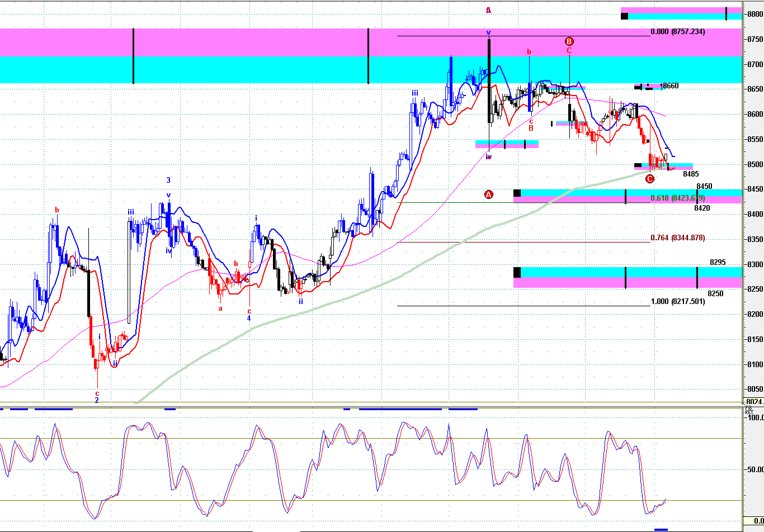Image resolution: width=764 pixels, height=532 pixels.
Task: Select the black square on the 8295 band
Action: coord(517,272)
